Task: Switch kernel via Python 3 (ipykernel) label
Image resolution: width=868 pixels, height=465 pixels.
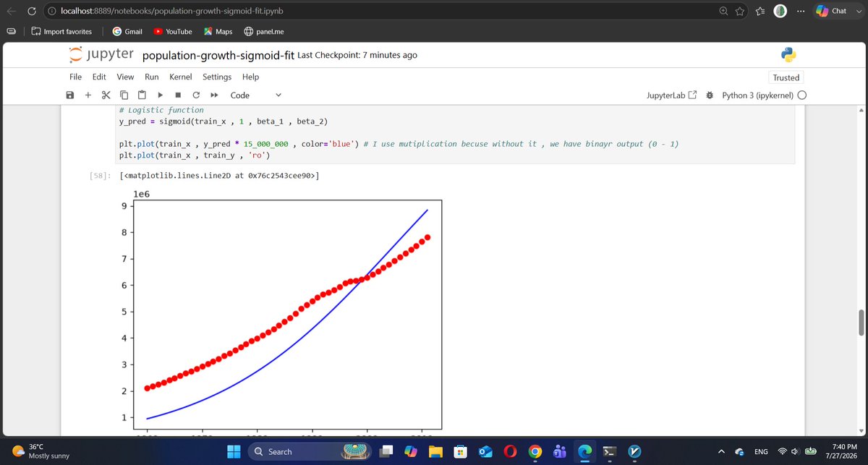Action: coord(757,95)
